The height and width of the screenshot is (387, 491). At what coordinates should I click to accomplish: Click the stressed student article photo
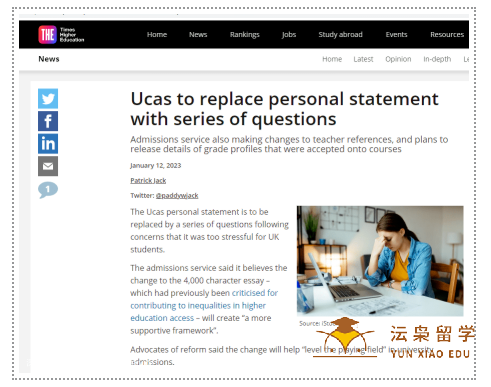[x=380, y=261]
